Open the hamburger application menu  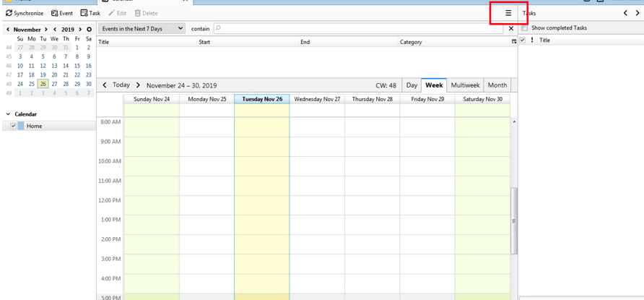click(508, 13)
